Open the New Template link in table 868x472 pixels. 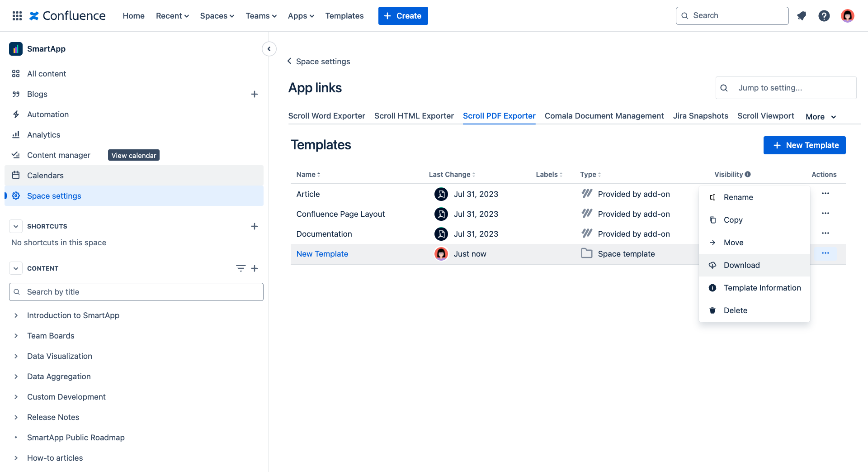(x=322, y=254)
